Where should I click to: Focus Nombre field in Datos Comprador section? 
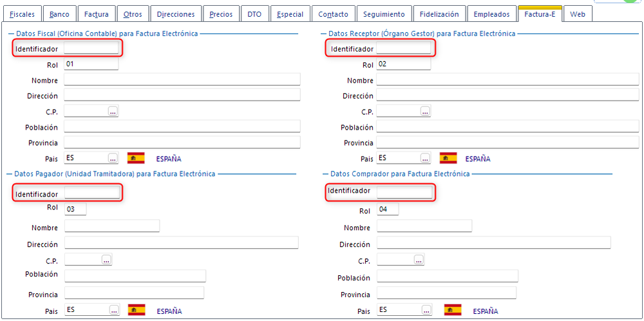click(x=424, y=226)
